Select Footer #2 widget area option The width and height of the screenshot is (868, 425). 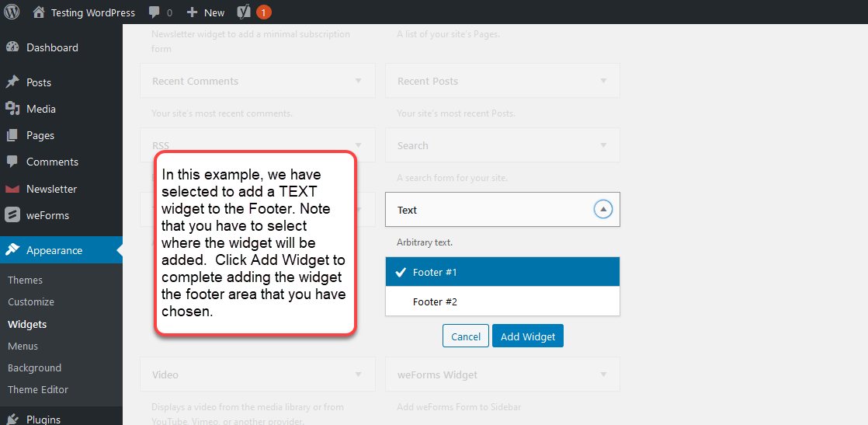point(502,301)
